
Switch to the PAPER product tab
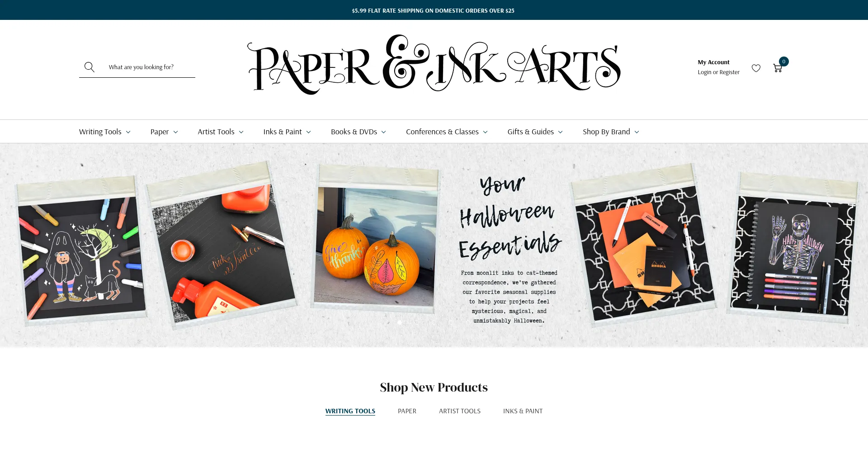pyautogui.click(x=407, y=411)
